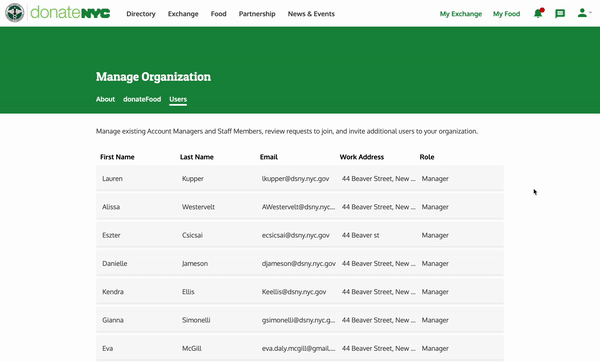Click the Manage Organization heading
Screen dimensions: 600x362
(x=153, y=77)
